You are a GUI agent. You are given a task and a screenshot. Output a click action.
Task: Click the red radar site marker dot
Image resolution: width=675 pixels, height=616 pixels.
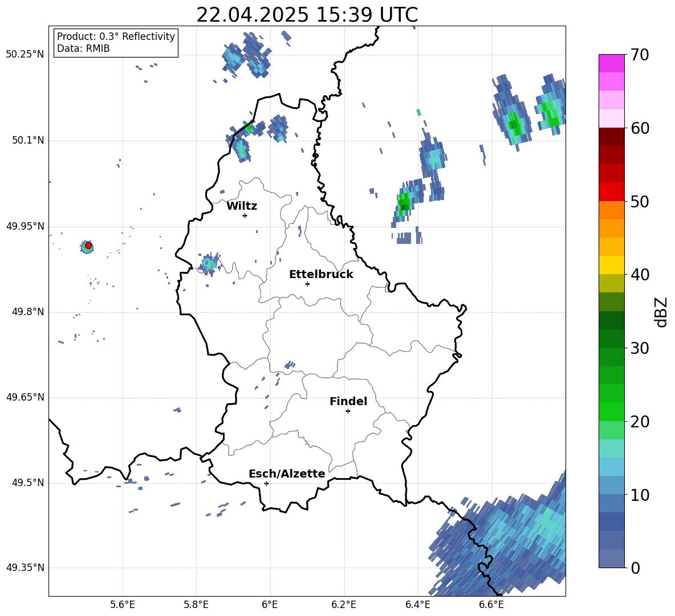click(x=88, y=246)
